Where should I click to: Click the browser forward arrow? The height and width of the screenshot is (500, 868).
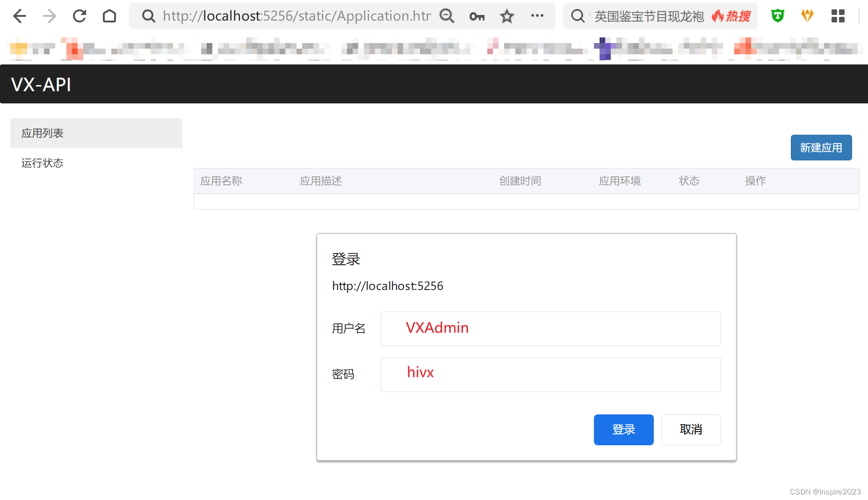[x=50, y=16]
